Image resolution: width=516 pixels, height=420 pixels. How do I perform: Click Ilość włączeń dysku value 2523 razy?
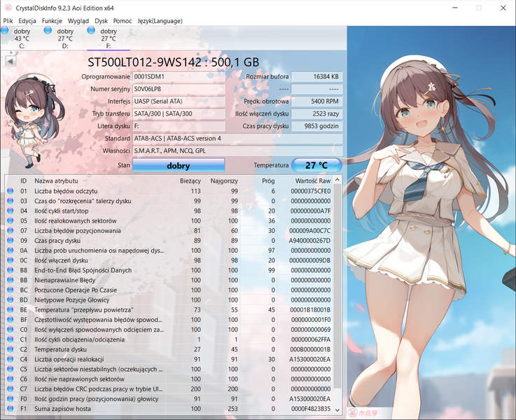(x=316, y=114)
